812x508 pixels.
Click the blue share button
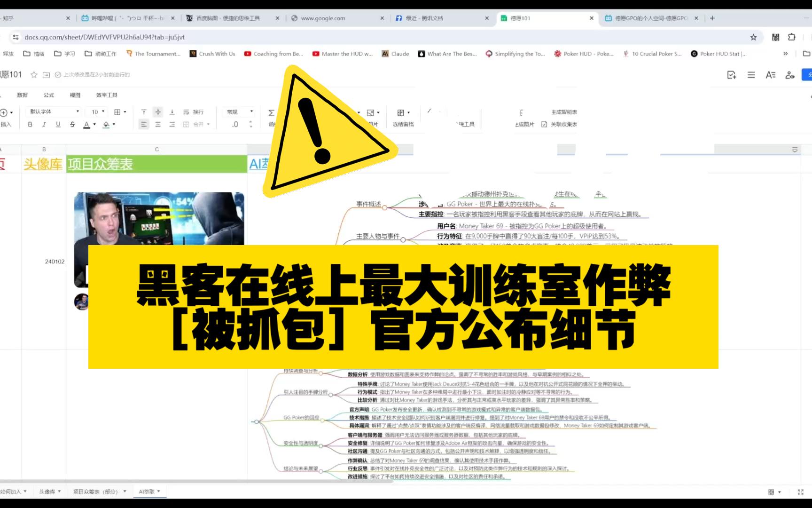(807, 75)
